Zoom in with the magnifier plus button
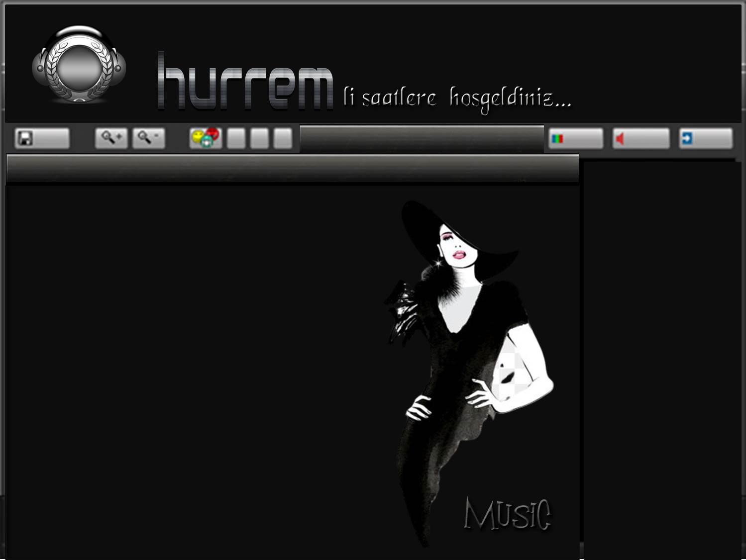The height and width of the screenshot is (560, 746). pos(111,138)
